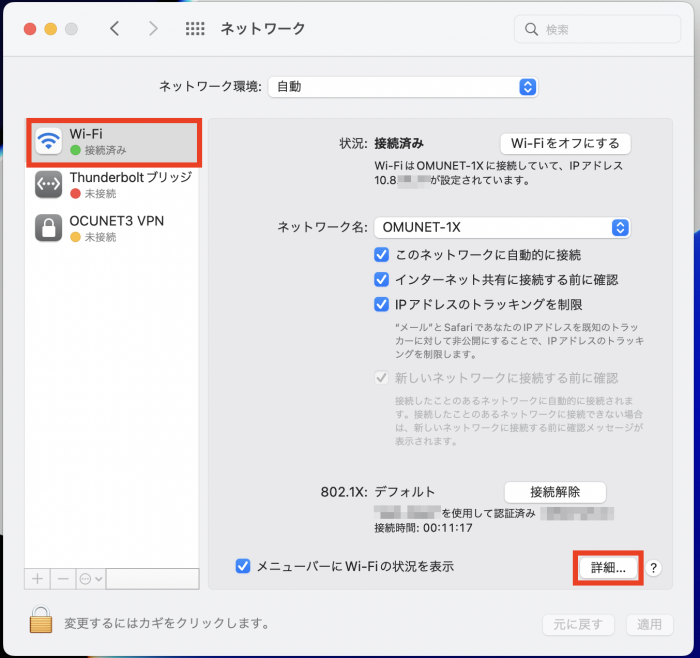
Task: Open the service action menu with the ellipsis icon
Action: (91, 579)
